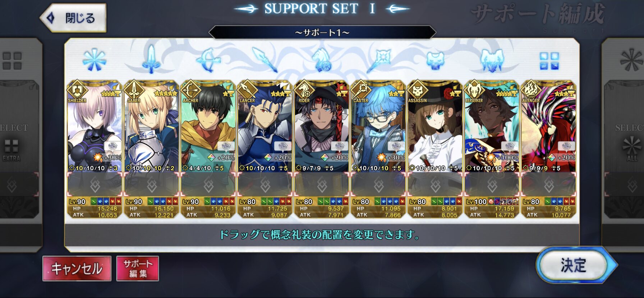Screen dimensions: 644x298
Task: Select the All class snowflake icon
Action: pyautogui.click(x=95, y=60)
